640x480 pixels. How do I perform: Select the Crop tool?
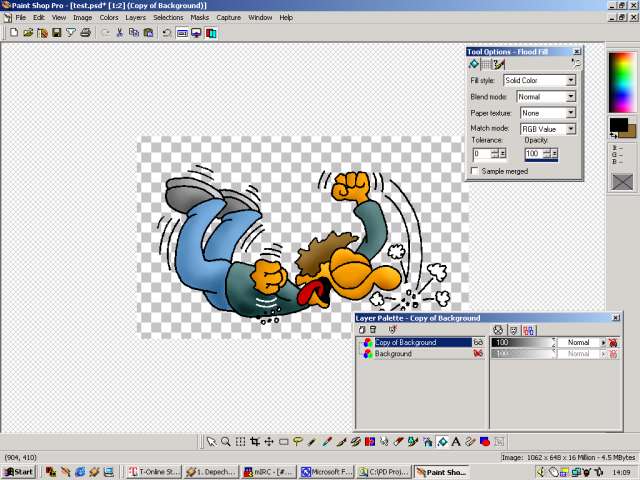coord(255,442)
